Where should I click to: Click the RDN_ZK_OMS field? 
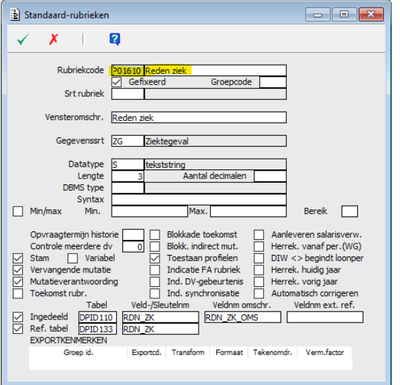[243, 317]
